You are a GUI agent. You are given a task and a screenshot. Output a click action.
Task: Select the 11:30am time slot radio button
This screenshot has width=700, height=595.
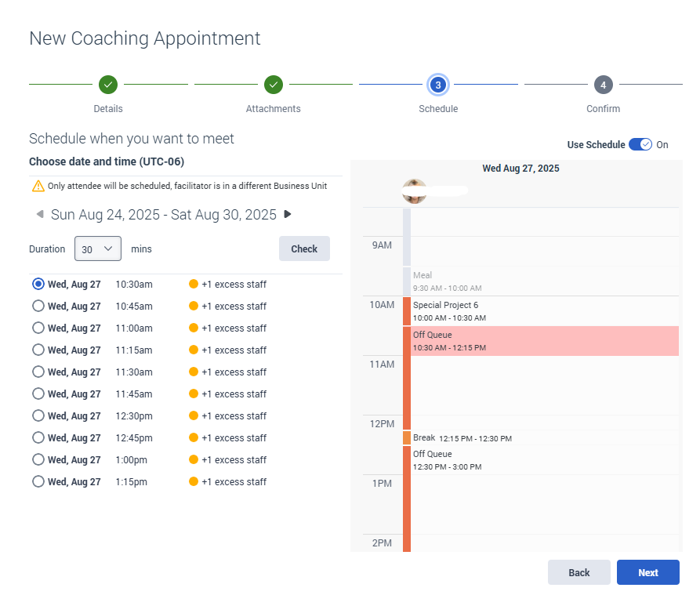point(38,372)
